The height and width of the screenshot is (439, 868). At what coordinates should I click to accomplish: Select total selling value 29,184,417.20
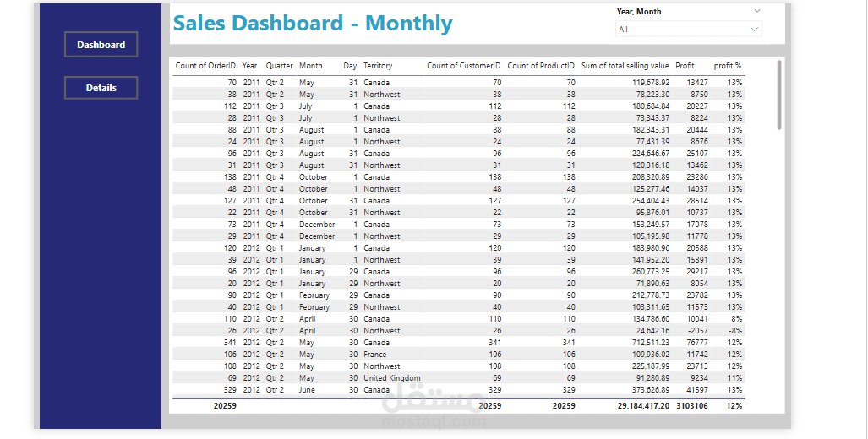[x=643, y=406]
